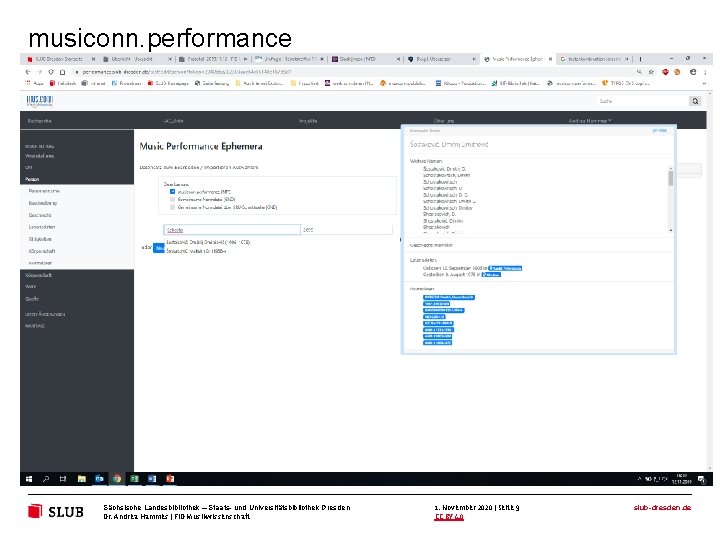Close the SLUB Dresden Startseite tab

(x=93, y=59)
